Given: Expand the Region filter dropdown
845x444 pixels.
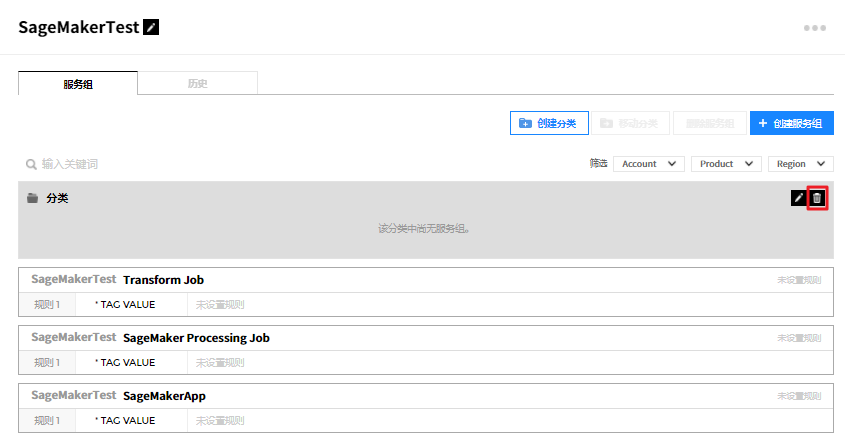Looking at the screenshot, I should coord(800,164).
